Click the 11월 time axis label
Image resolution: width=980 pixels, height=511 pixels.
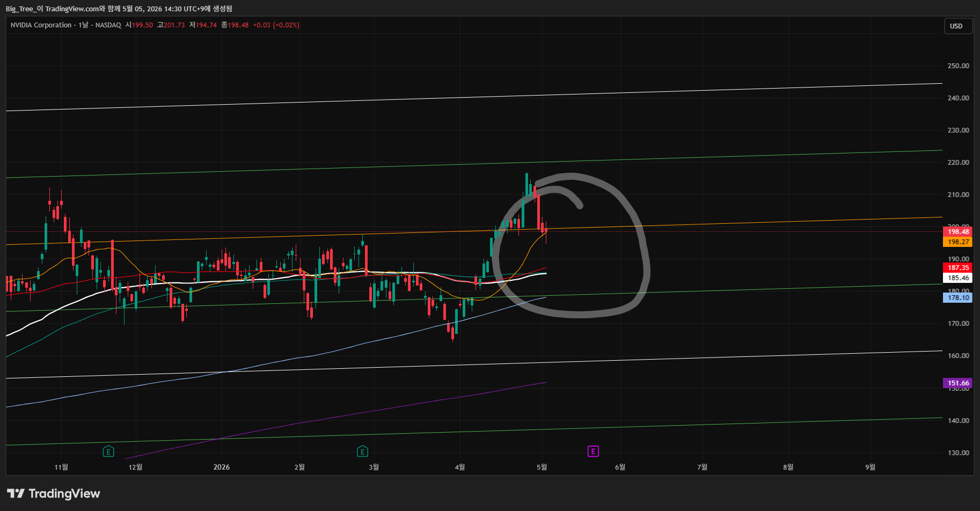[x=61, y=467]
